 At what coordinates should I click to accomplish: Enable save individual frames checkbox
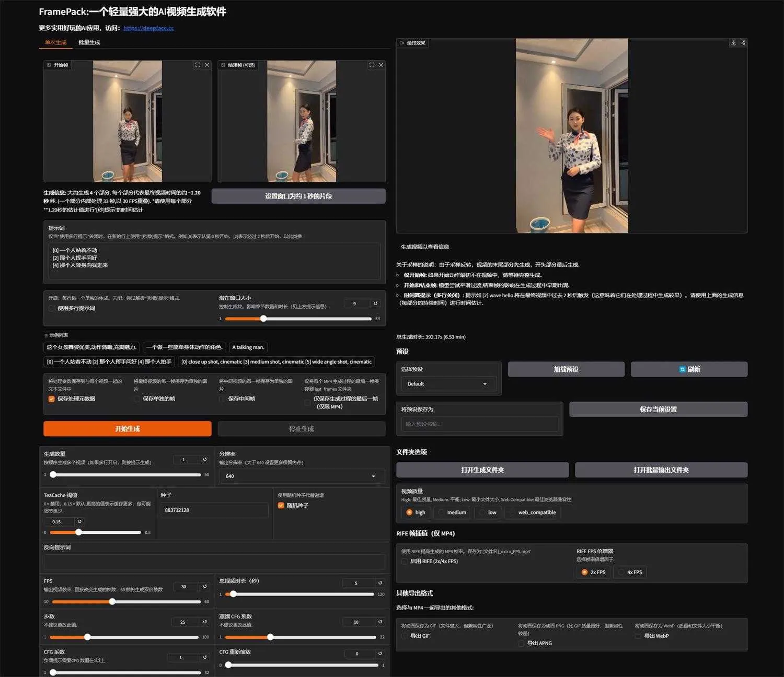click(x=137, y=399)
